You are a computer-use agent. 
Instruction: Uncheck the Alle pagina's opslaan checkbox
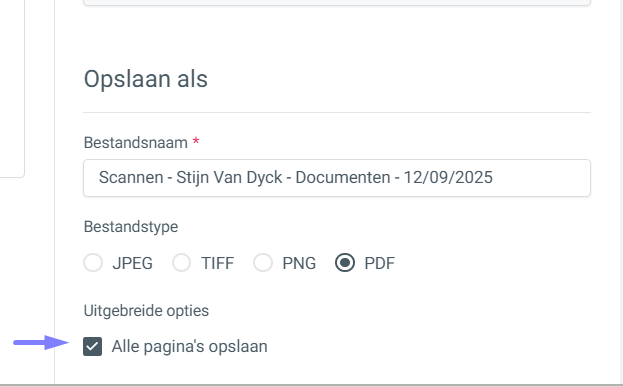[x=93, y=346]
